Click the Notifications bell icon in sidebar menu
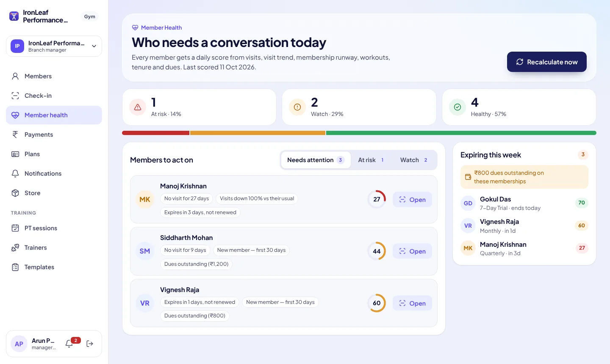 click(x=15, y=174)
